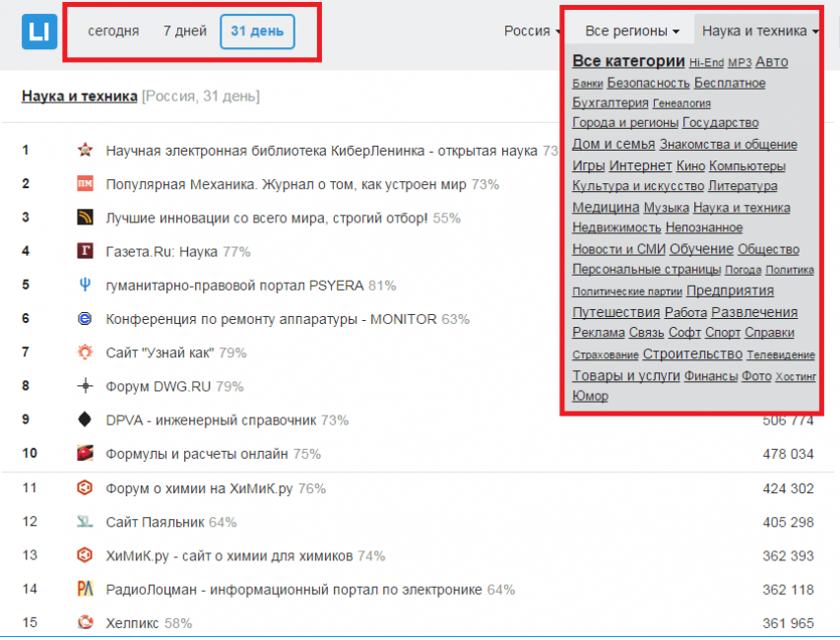Choose Непознанное category
840x640 pixels.
coord(704,227)
